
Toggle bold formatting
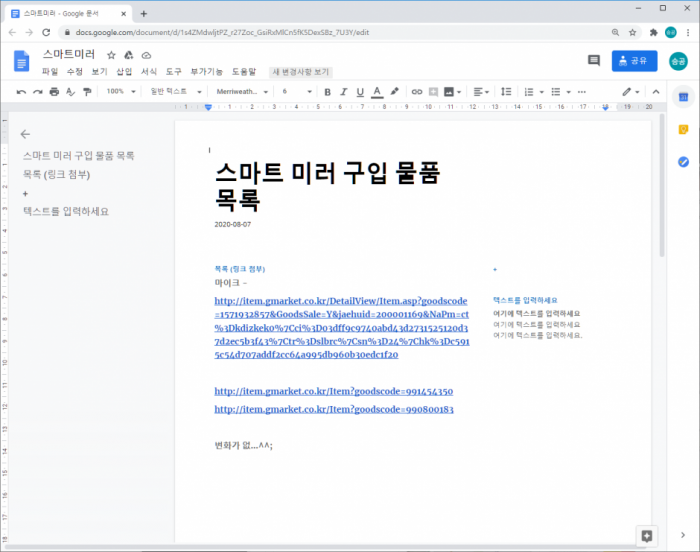(x=326, y=91)
